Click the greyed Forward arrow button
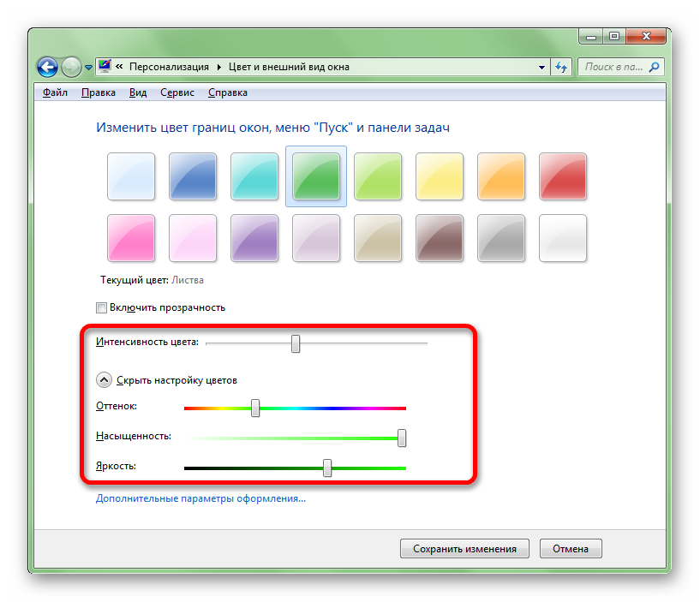The image size is (700, 602). click(x=71, y=68)
